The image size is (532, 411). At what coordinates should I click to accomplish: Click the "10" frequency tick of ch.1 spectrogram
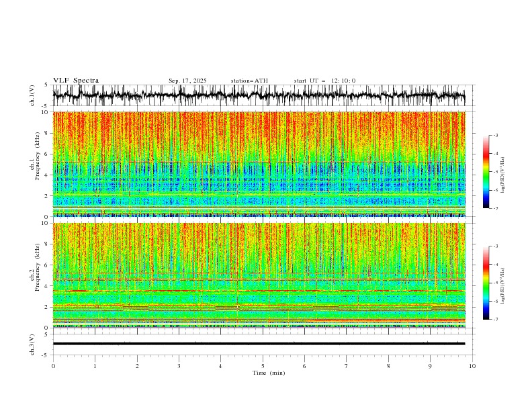point(46,112)
